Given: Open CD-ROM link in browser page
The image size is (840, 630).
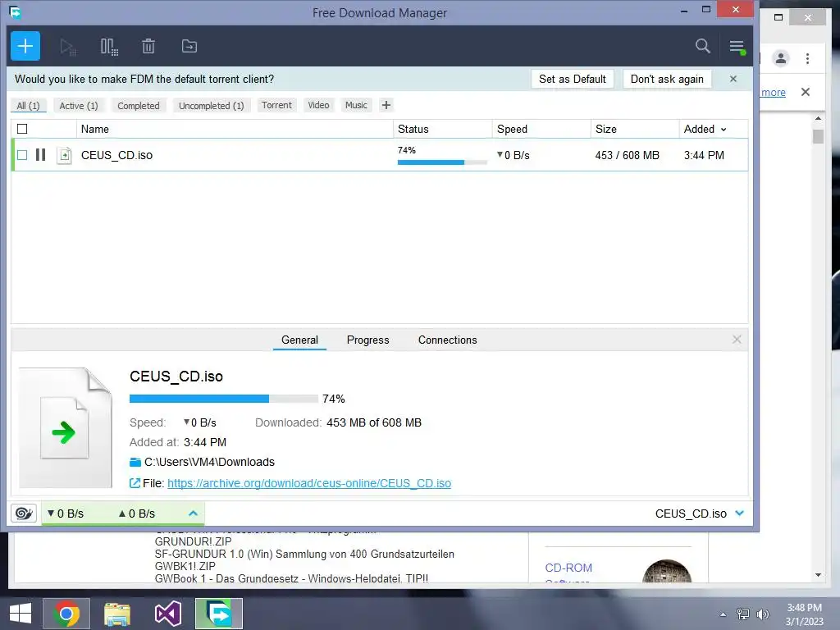Looking at the screenshot, I should point(568,568).
